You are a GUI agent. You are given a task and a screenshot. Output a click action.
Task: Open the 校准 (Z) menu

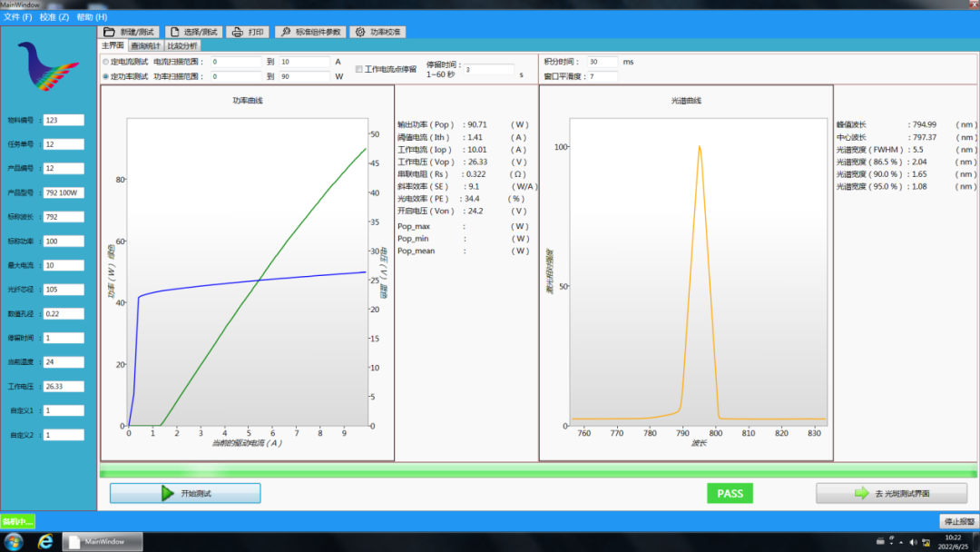(x=54, y=17)
